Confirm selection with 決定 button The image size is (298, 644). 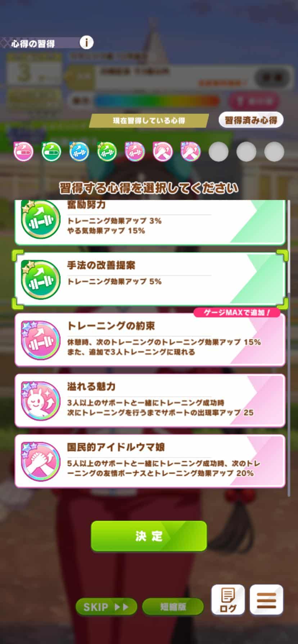tap(149, 536)
